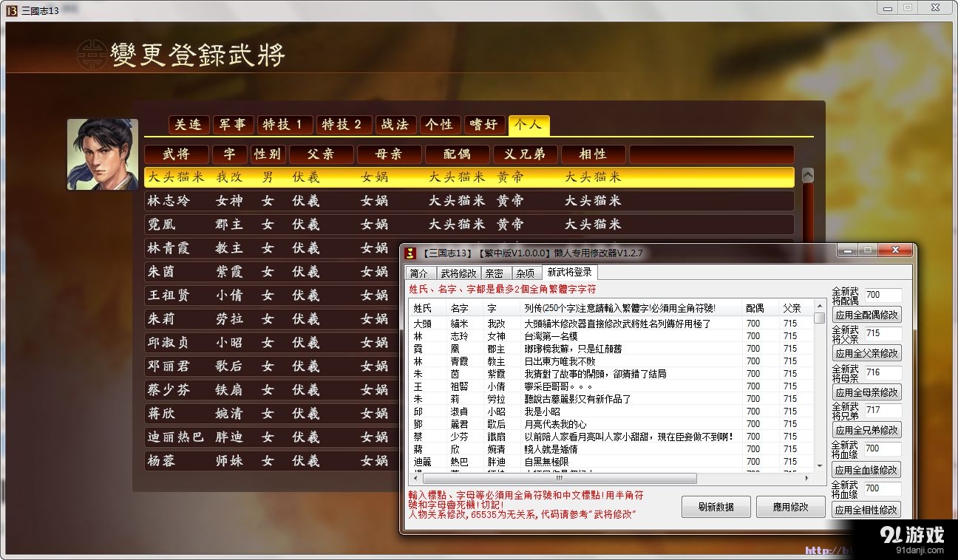The width and height of the screenshot is (958, 560).
Task: Click the 应用全父亲修改 button
Action: [866, 353]
